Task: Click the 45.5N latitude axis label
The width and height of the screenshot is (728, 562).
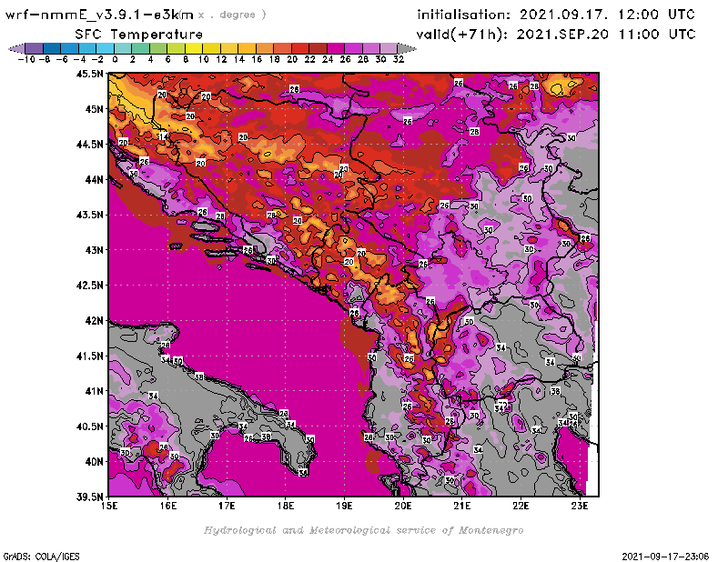Action: (x=89, y=74)
